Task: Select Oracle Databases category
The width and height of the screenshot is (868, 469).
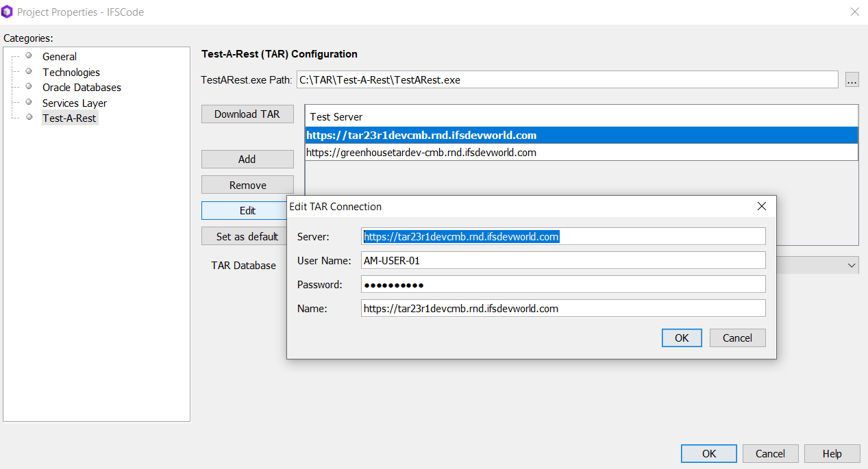Action: [82, 88]
